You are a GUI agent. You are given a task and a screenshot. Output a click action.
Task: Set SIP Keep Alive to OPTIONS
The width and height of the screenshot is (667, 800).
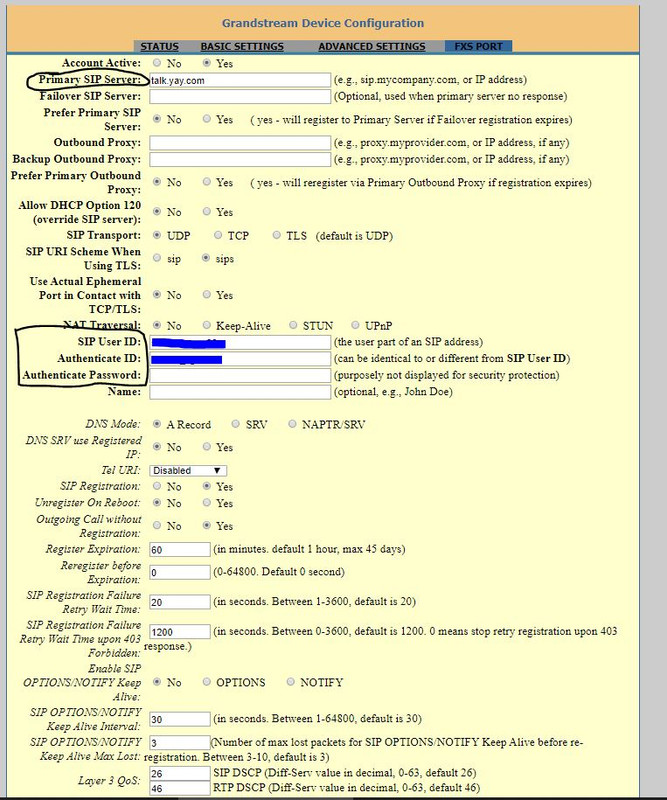(x=207, y=682)
